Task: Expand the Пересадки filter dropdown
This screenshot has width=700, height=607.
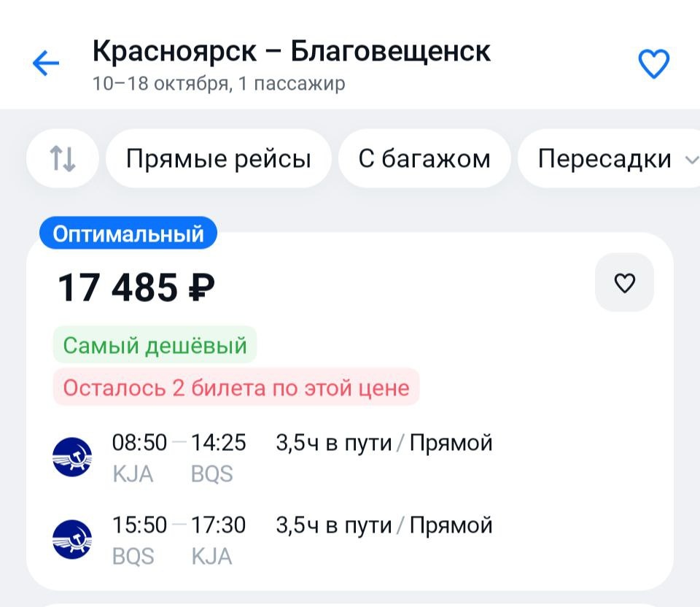Action: click(x=604, y=158)
